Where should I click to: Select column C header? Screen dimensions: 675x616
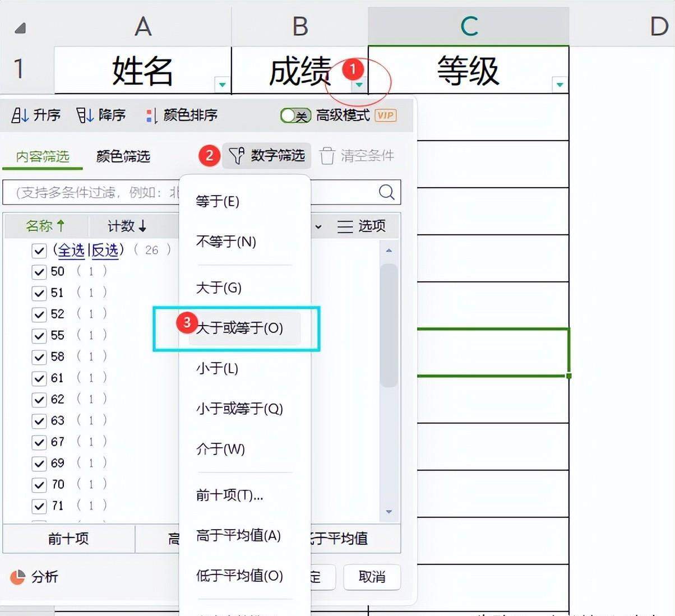(x=469, y=26)
